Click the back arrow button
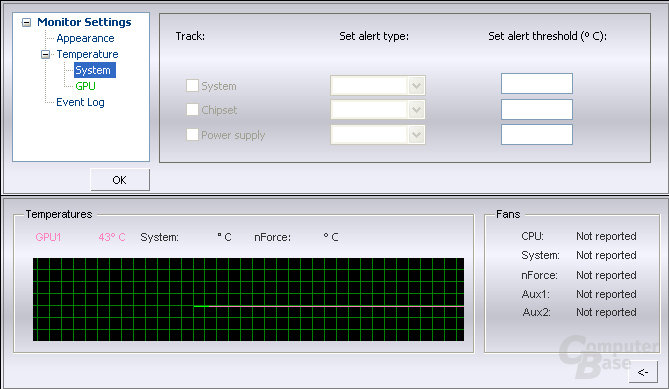The width and height of the screenshot is (669, 389). pyautogui.click(x=643, y=372)
